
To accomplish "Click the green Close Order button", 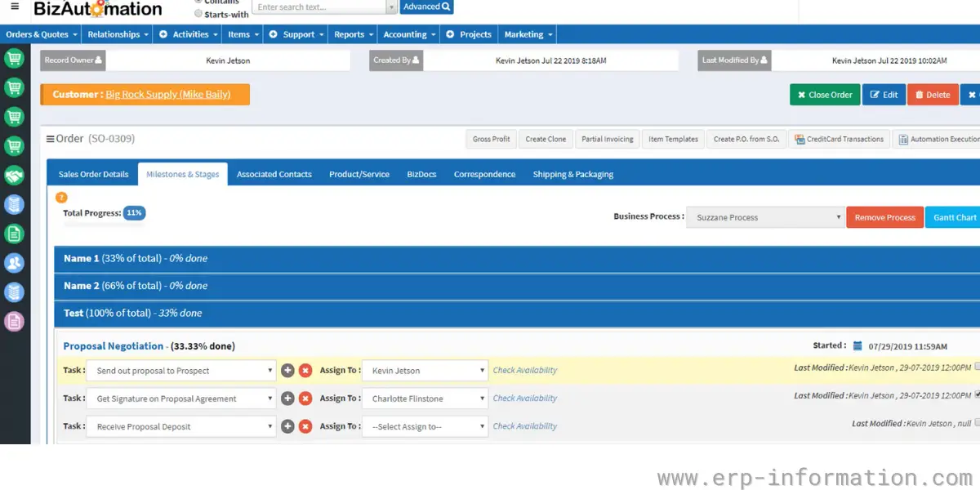I will point(825,95).
